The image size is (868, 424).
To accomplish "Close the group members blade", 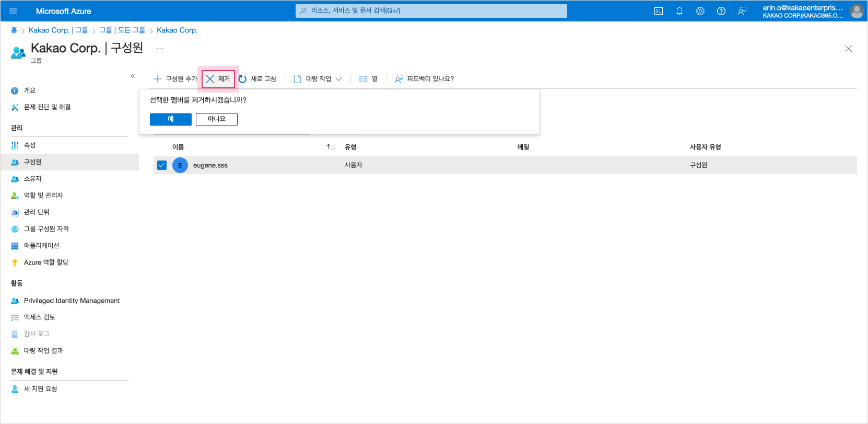I will pos(849,49).
